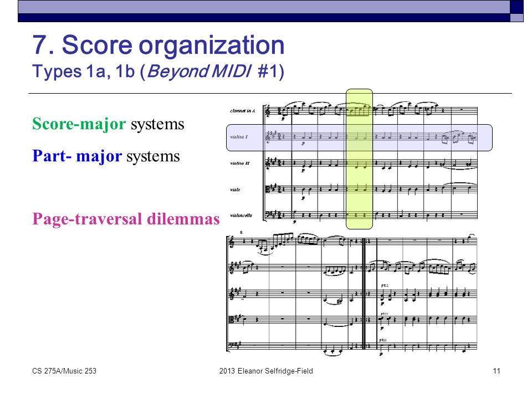This screenshot has height=399, width=532.
Task: Select the 'Page-traversal dilemmas' heading
Action: 126,219
